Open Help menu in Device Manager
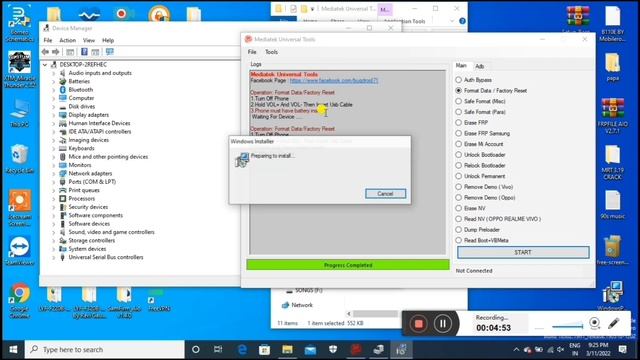The image size is (640, 360). click(x=108, y=40)
